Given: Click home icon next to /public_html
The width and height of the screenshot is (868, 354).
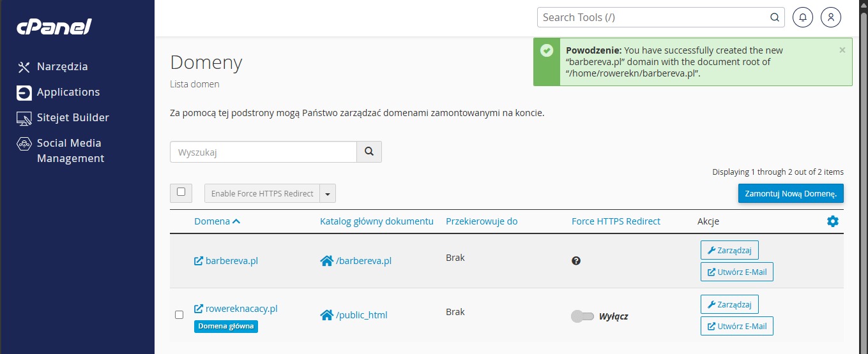Looking at the screenshot, I should (x=327, y=315).
